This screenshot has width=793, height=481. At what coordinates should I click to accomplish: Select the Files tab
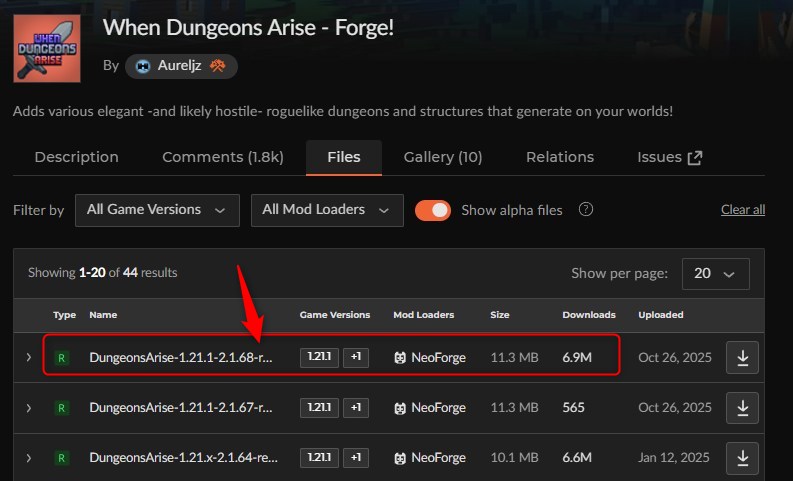[x=344, y=157]
